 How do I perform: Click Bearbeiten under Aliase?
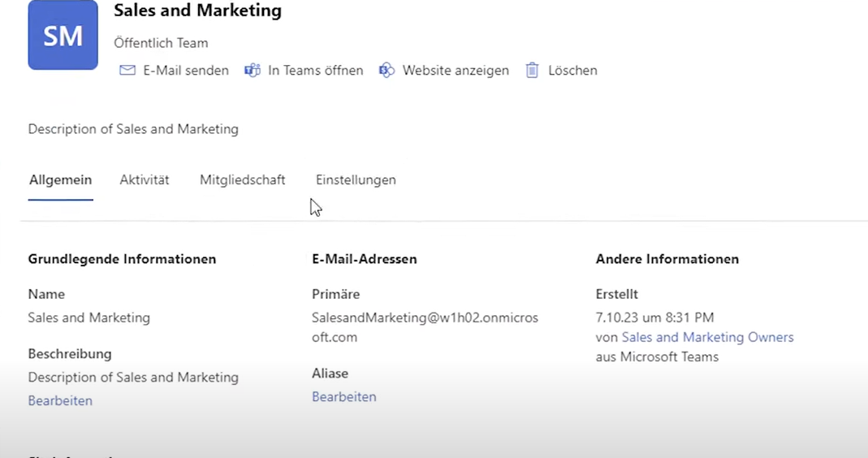point(343,396)
